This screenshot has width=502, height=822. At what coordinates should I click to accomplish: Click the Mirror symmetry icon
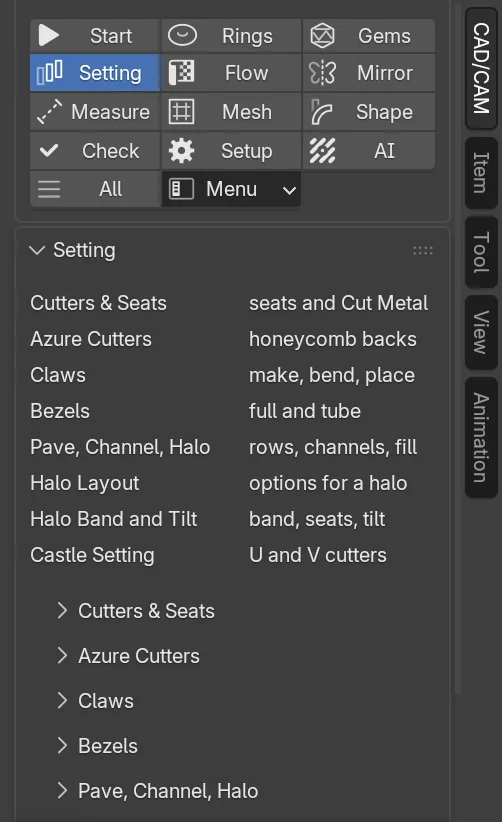tap(322, 73)
